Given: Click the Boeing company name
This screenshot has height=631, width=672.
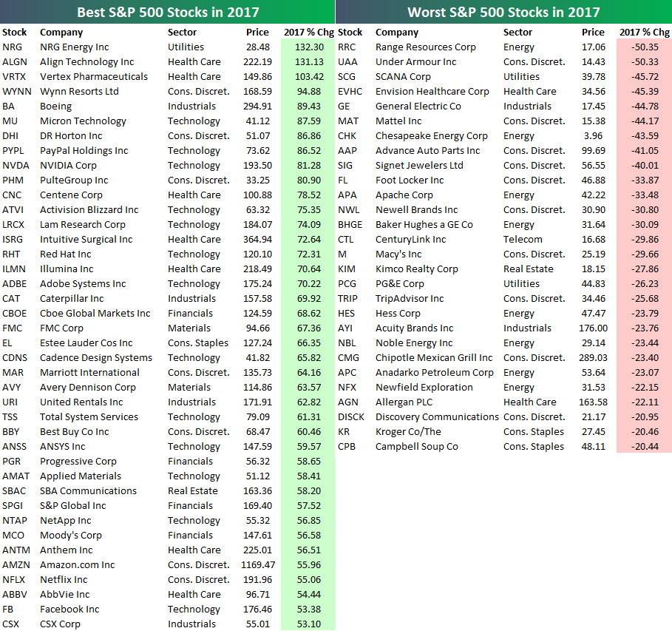Looking at the screenshot, I should [55, 107].
